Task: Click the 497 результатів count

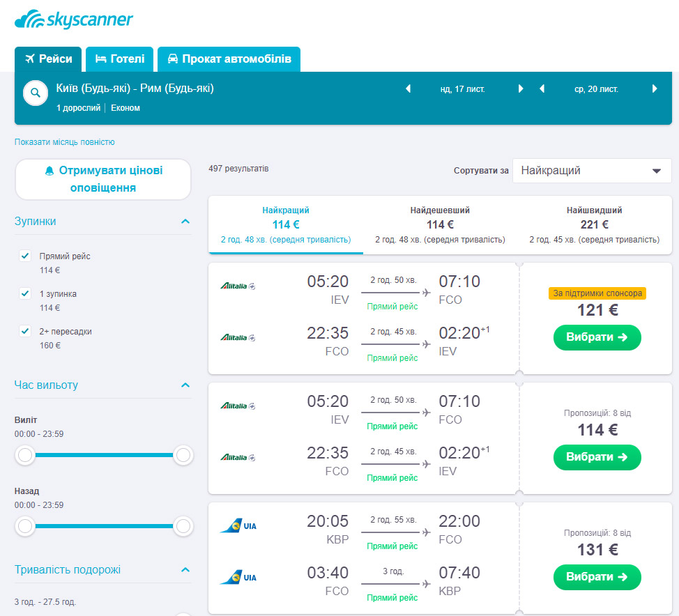Action: pyautogui.click(x=238, y=169)
